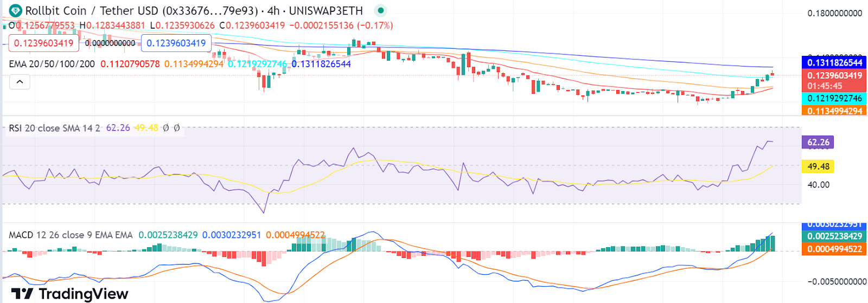Screen dimensions: 868x303
Task: Select the EMA 20/50/100/200 indicator legend
Action: click(x=52, y=64)
